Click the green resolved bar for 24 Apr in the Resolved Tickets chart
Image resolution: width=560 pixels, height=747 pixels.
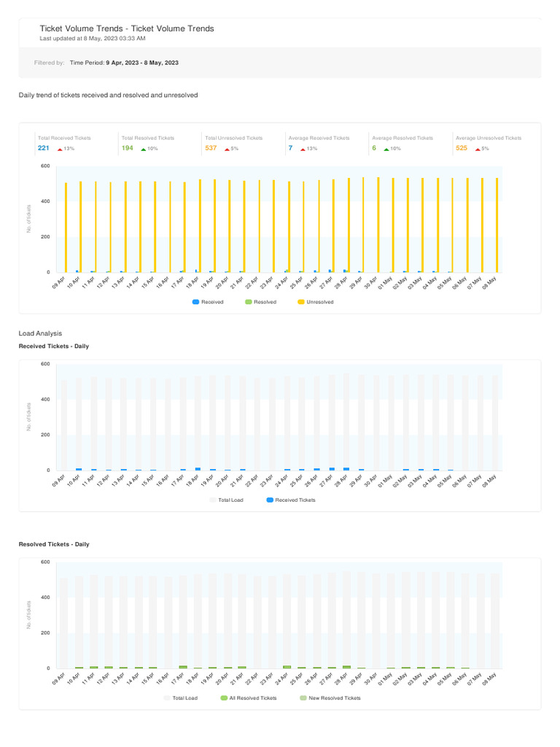click(x=287, y=667)
